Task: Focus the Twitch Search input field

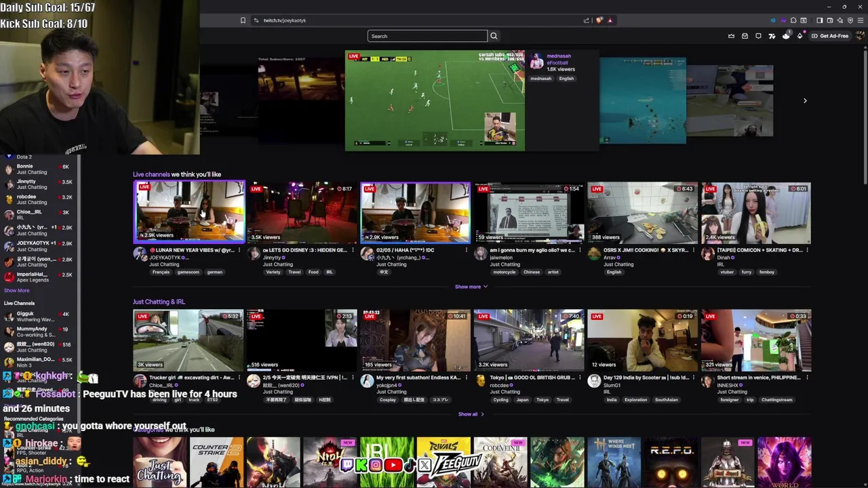Action: [x=427, y=36]
